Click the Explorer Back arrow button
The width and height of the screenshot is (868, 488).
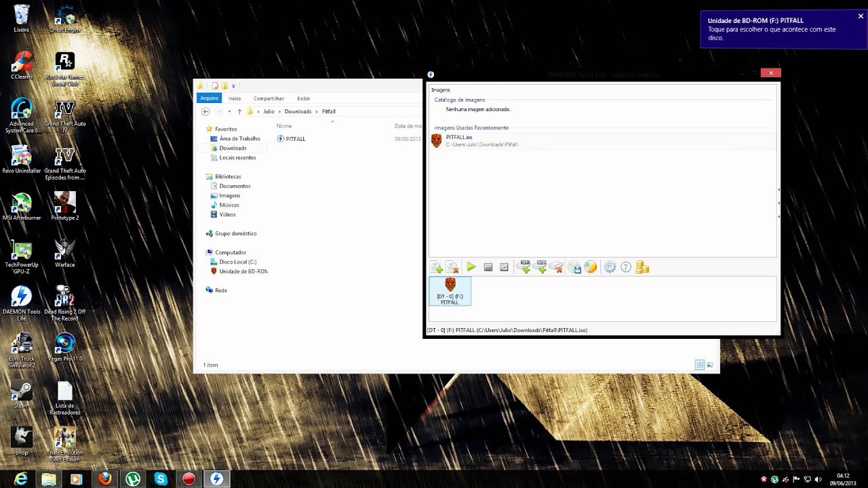click(205, 111)
